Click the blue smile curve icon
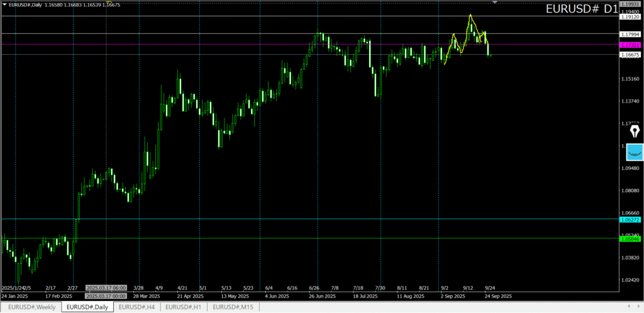Viewport: 644px width, 313px height. point(635,152)
